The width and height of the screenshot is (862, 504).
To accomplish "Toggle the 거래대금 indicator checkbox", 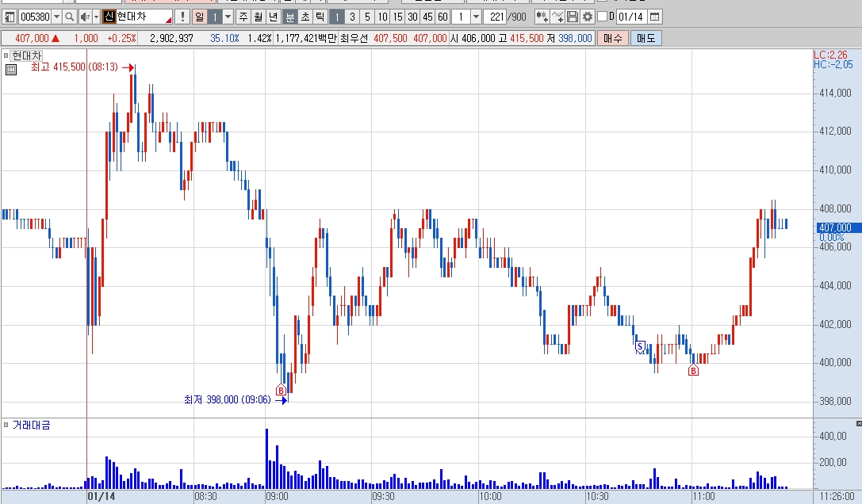I will pyautogui.click(x=6, y=425).
